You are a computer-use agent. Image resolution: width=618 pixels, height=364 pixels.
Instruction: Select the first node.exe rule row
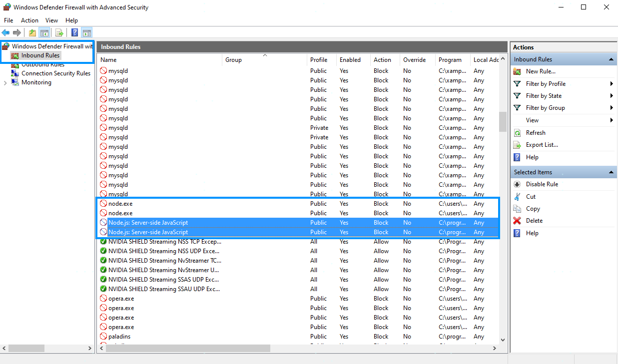tap(298, 204)
